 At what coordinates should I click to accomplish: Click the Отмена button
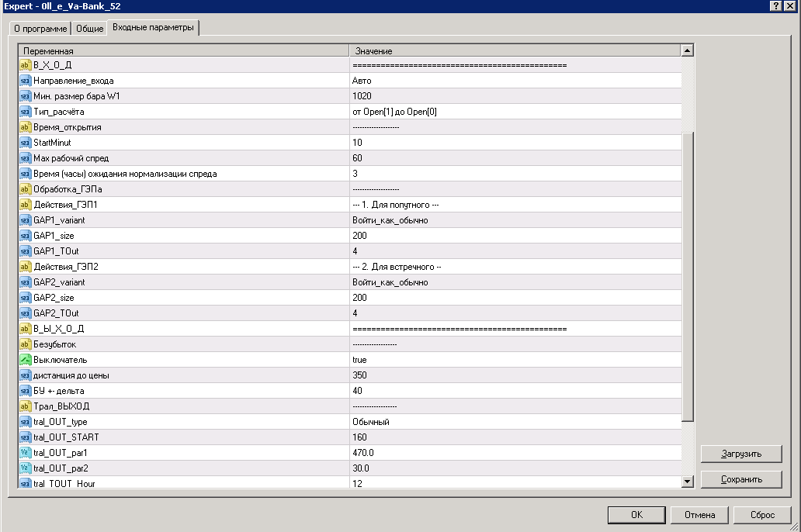tap(699, 515)
